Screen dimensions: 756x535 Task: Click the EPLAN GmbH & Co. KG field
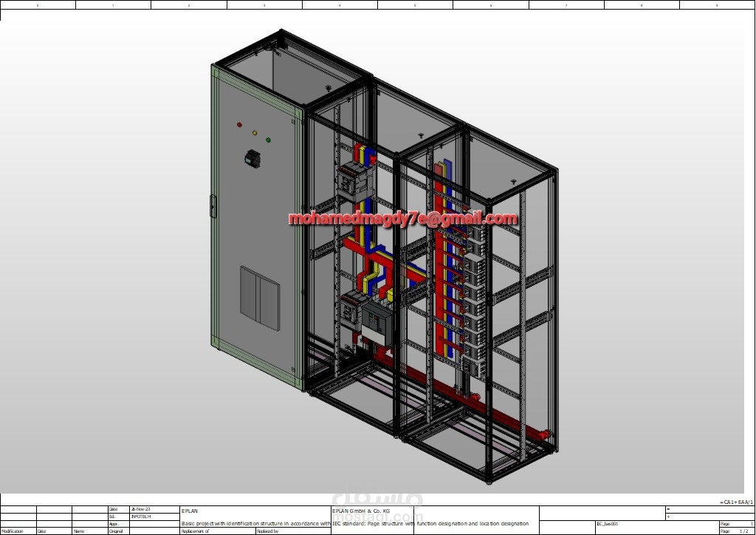point(362,511)
